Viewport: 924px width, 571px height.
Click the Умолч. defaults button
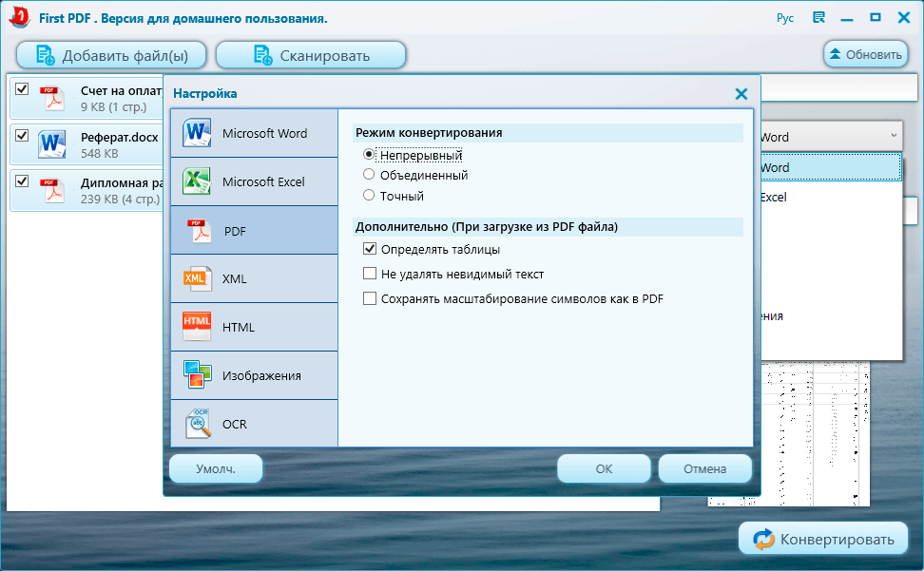coord(216,468)
